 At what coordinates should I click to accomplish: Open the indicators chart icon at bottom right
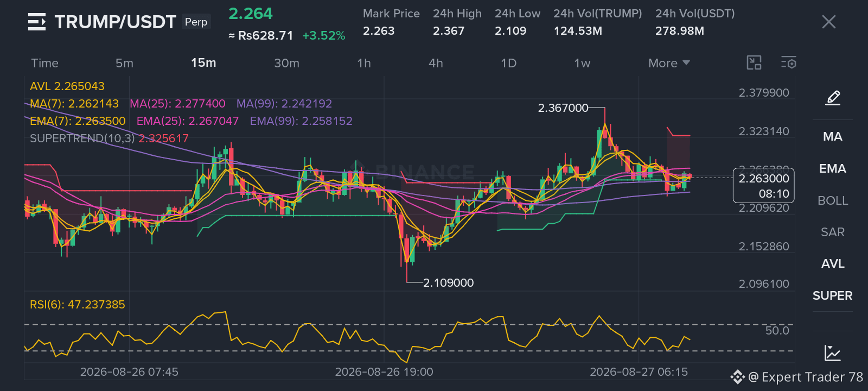(x=833, y=353)
